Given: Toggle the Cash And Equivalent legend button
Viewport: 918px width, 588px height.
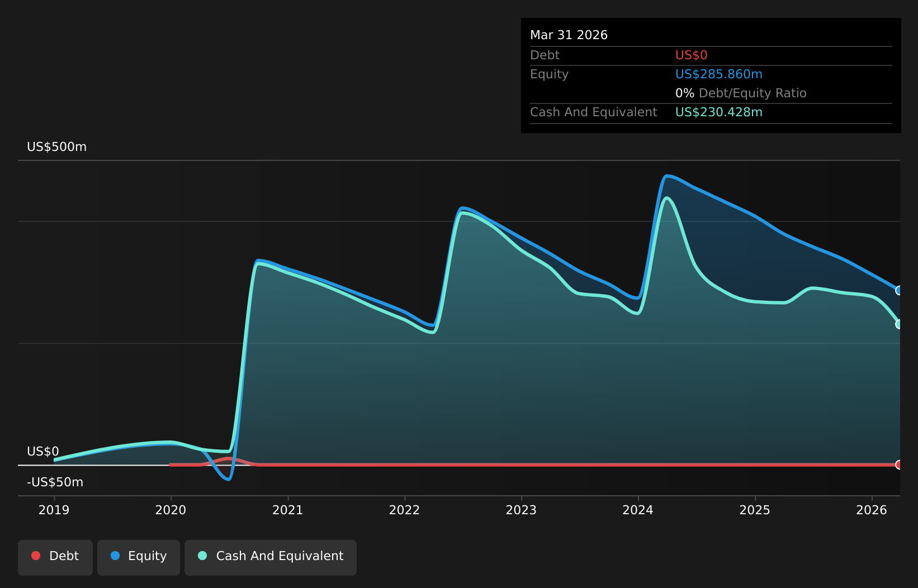Looking at the screenshot, I should 271,557.
